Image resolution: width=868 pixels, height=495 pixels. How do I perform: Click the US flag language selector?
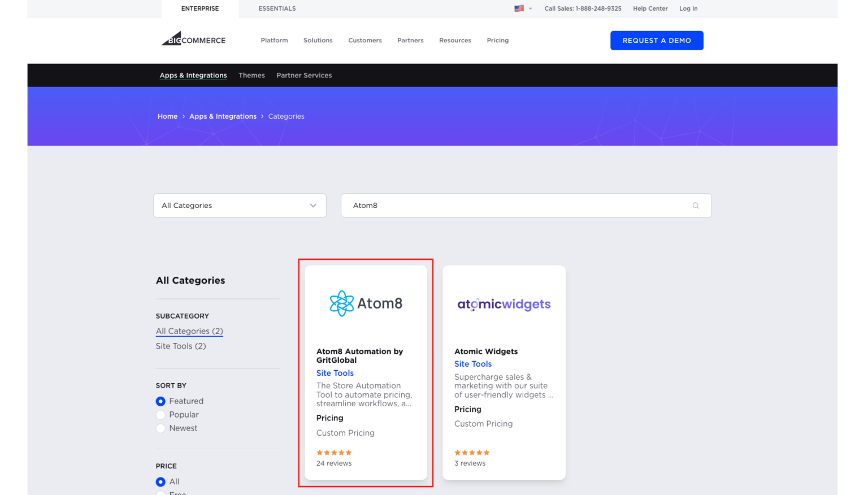519,8
